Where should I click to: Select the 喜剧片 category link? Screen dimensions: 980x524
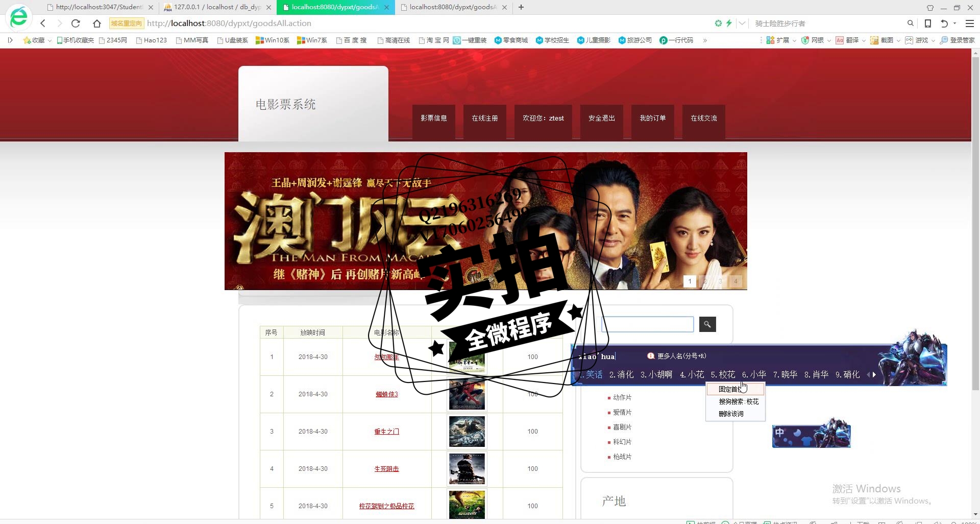click(622, 427)
